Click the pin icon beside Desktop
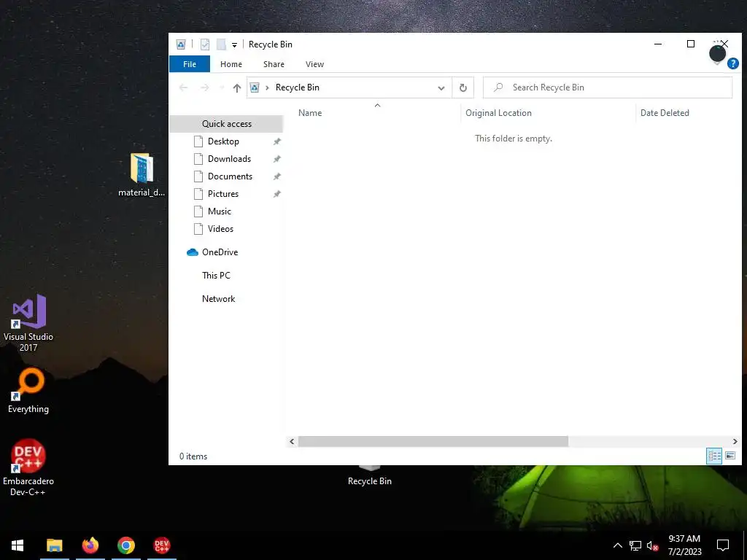 tap(276, 141)
